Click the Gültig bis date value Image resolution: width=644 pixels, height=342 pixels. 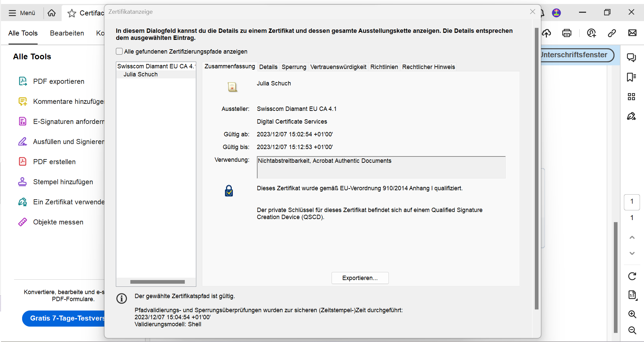(x=295, y=147)
